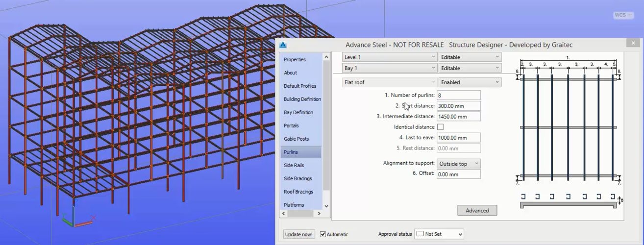Click the Last to eave distance field

pyautogui.click(x=458, y=138)
